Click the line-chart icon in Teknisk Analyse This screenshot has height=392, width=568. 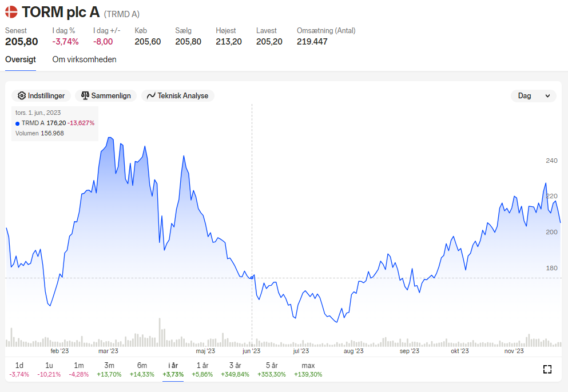click(151, 95)
